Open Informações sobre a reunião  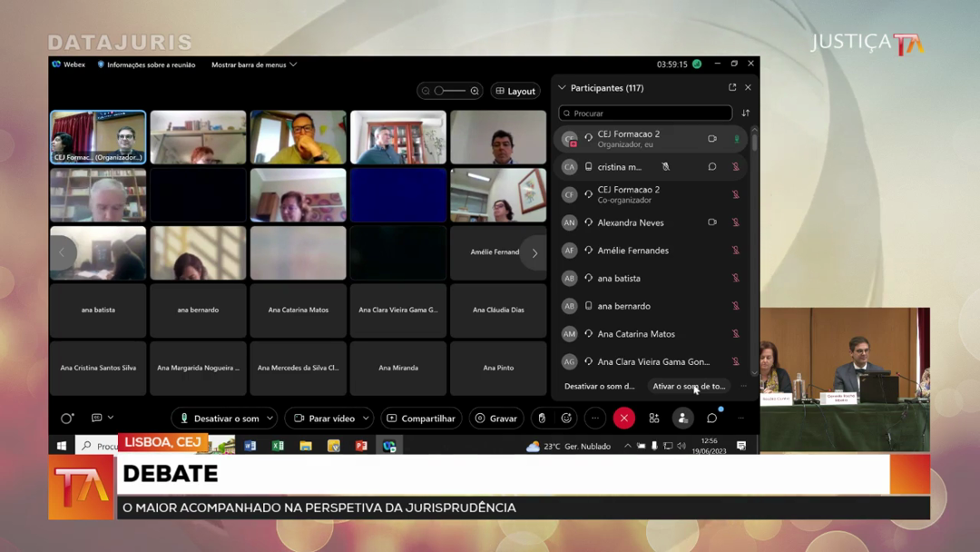[146, 65]
